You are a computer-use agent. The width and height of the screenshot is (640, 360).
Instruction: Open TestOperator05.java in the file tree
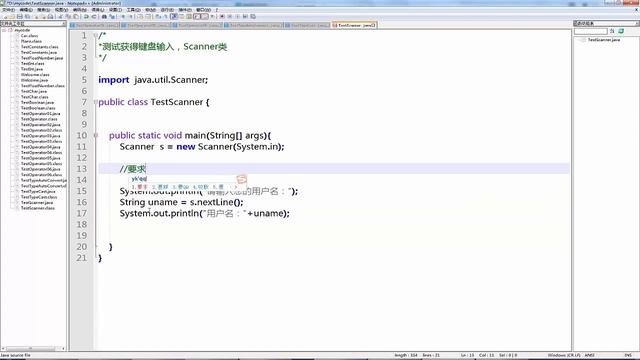point(40,158)
